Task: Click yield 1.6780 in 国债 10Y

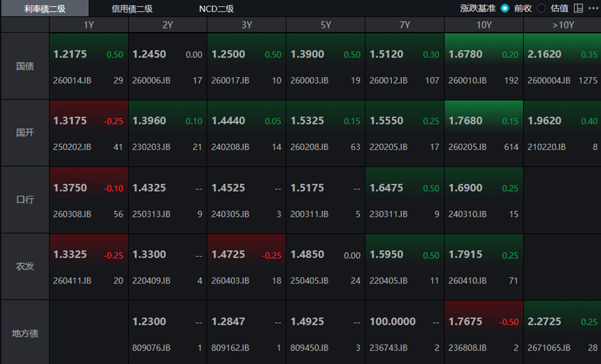Action: pos(466,54)
